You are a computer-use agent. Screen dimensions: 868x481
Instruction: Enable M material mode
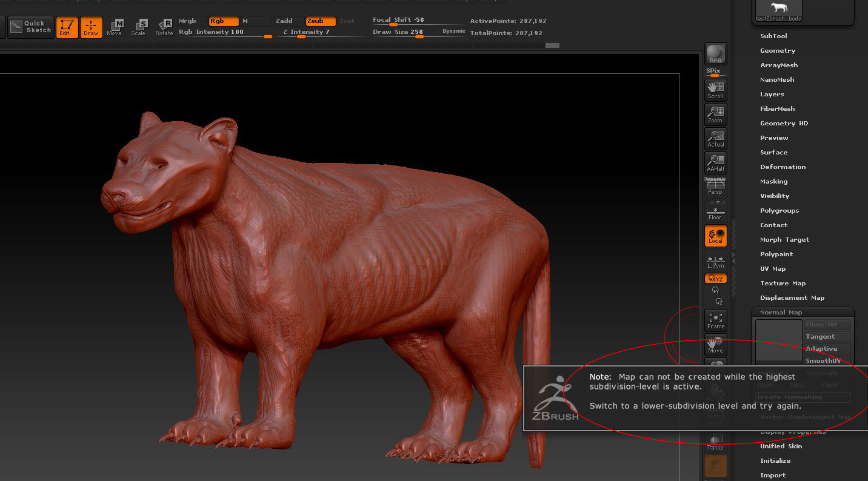point(255,21)
